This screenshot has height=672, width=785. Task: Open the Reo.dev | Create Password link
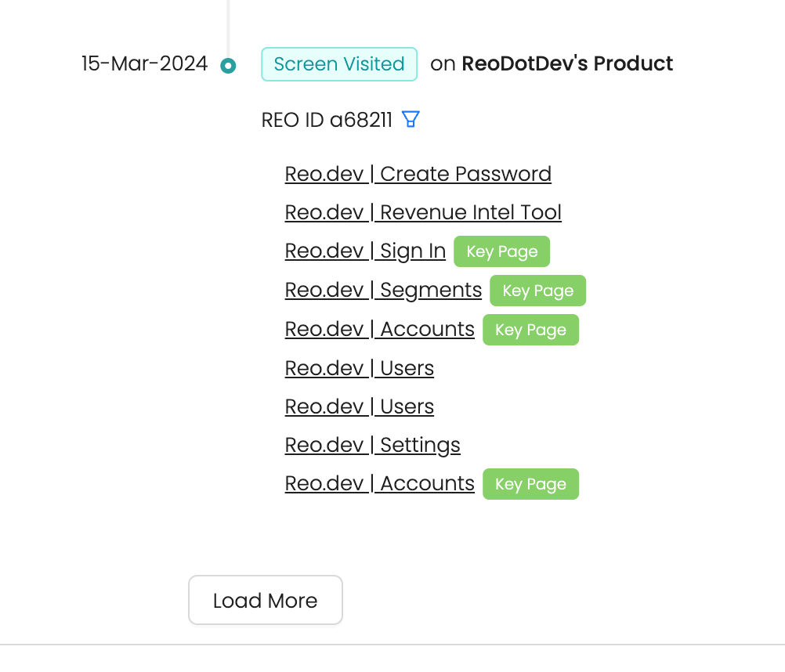(x=418, y=174)
